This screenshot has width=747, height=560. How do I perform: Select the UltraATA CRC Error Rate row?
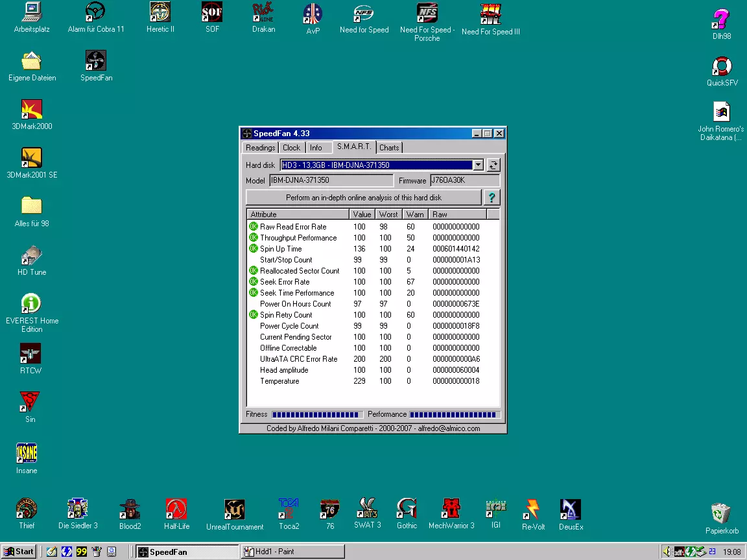[373, 359]
